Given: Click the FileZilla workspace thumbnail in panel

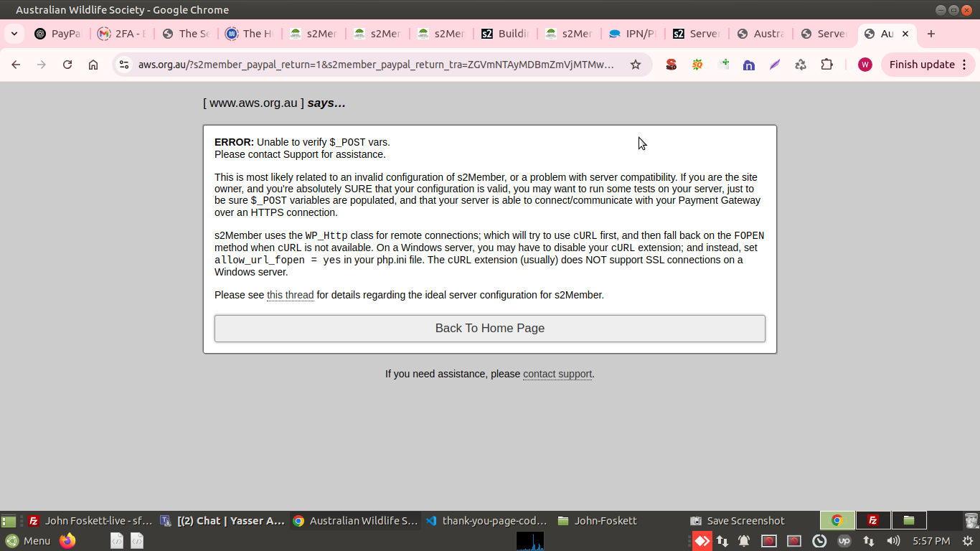Looking at the screenshot, I should click(873, 520).
